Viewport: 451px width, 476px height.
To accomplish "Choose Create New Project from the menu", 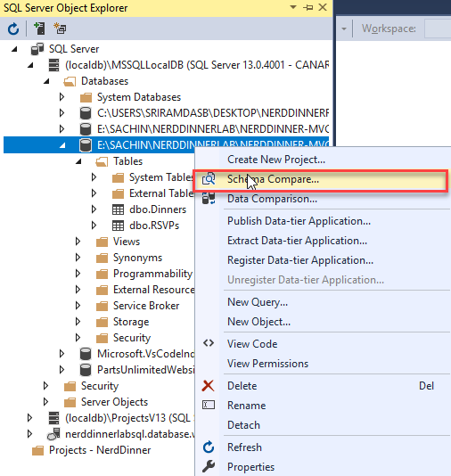I will [276, 160].
